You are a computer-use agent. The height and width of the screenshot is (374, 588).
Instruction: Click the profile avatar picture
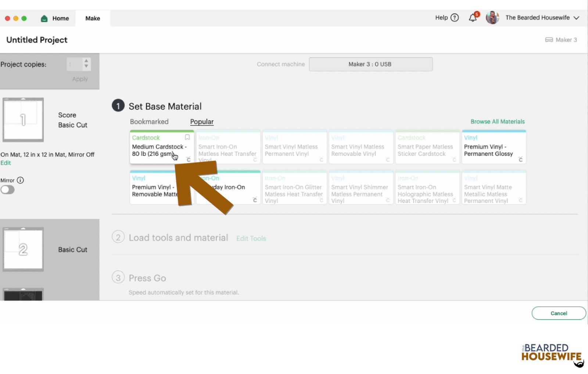click(492, 18)
